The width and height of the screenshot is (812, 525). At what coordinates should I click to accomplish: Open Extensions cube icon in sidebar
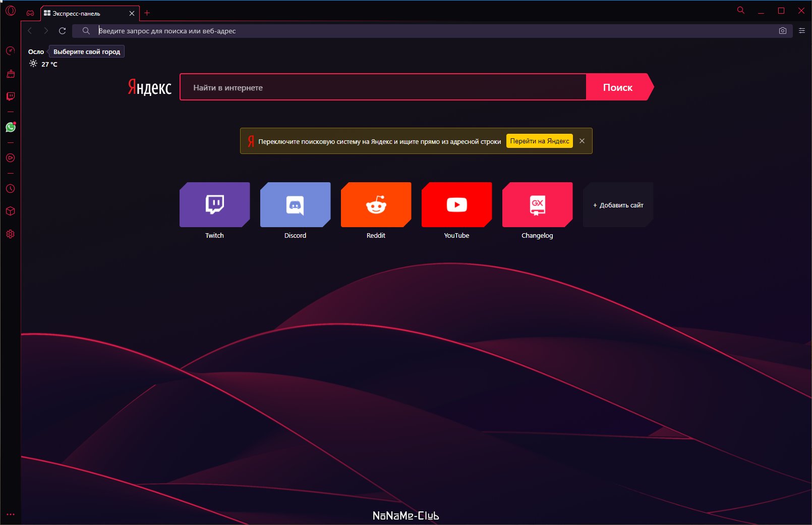click(11, 212)
